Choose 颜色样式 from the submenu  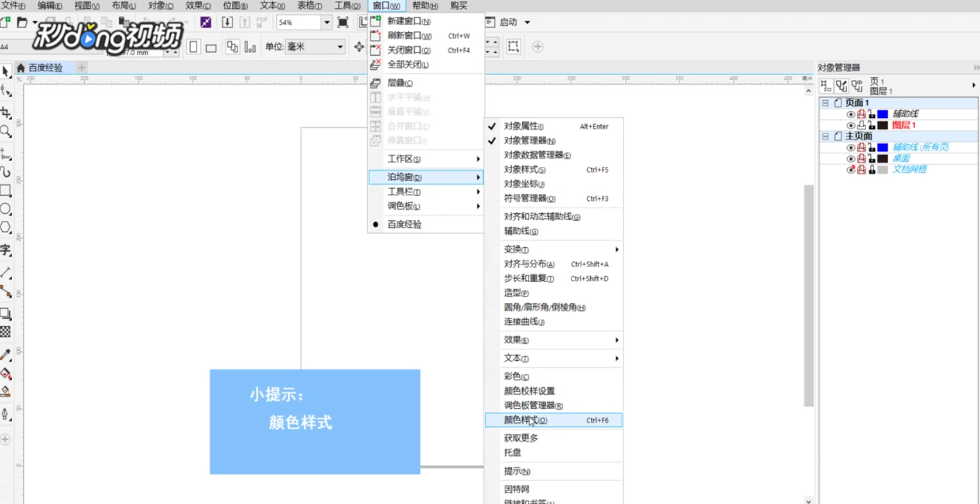527,421
